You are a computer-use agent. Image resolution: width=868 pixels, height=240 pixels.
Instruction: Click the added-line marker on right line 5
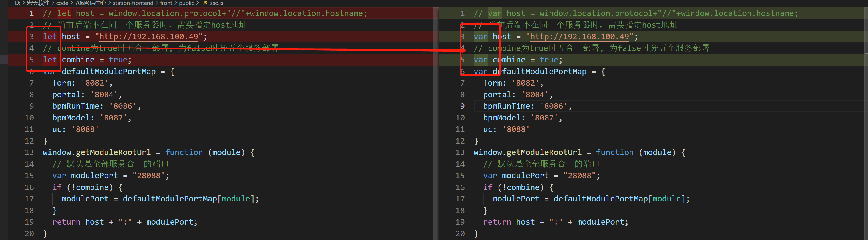tap(467, 60)
